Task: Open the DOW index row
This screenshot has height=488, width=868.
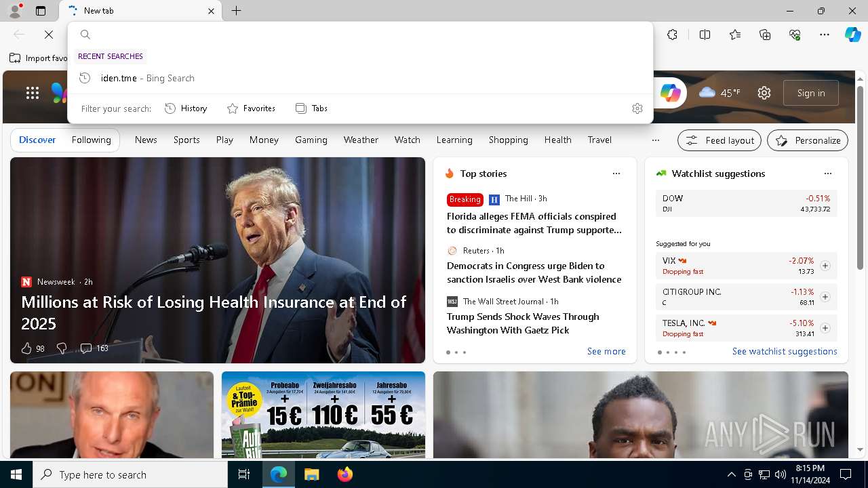Action: 747,203
